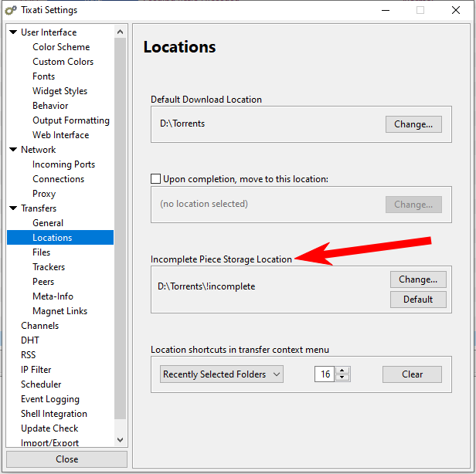476x474 pixels.
Task: Click the D:\Torrents\!incomplete path text
Action: (x=206, y=286)
